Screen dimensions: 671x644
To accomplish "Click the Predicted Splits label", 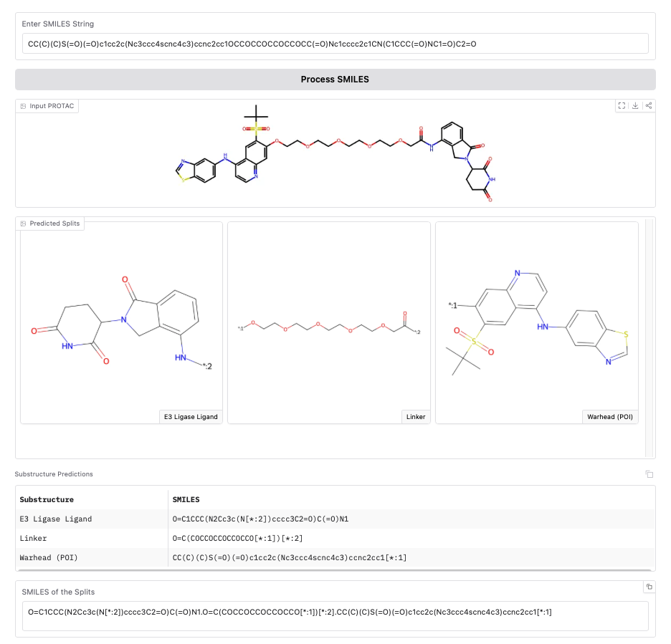I will pyautogui.click(x=54, y=224).
